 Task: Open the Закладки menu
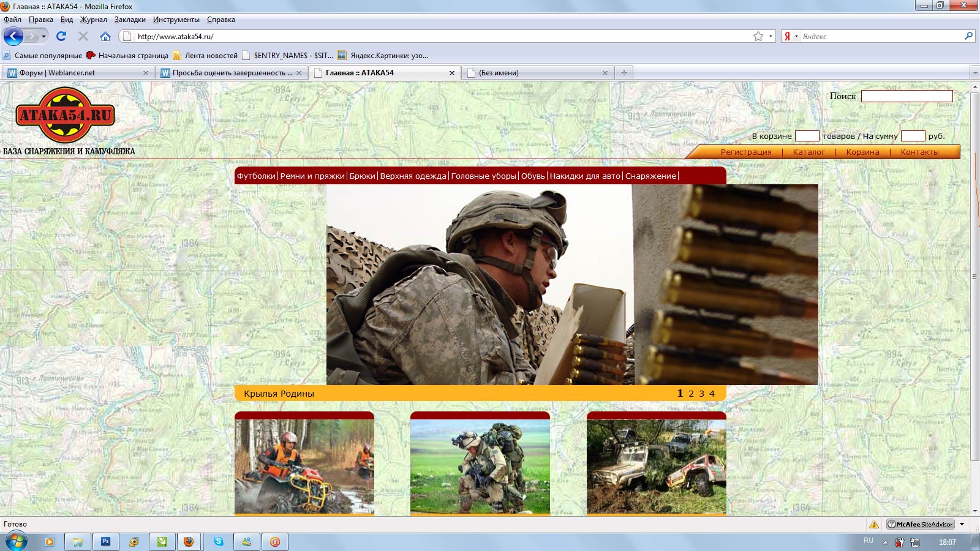point(130,20)
